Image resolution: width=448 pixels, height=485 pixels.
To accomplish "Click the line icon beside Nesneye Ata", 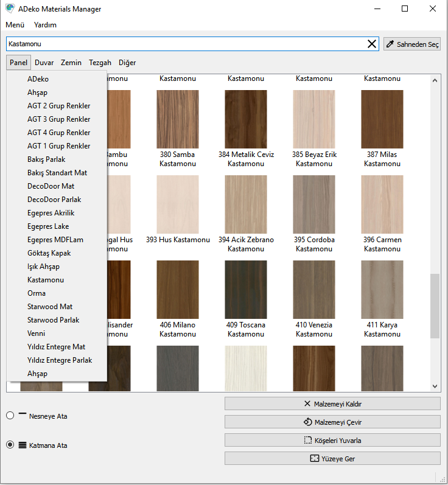I will point(23,414).
